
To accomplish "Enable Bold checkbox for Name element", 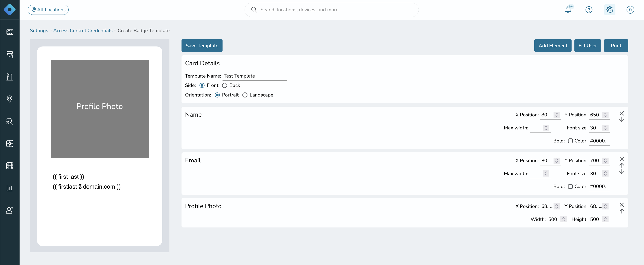I will point(570,141).
